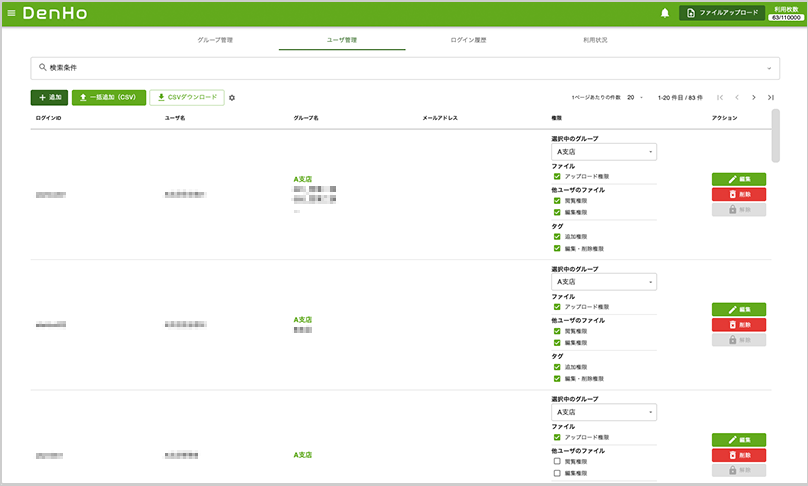Click the green 追加 button

coord(49,97)
